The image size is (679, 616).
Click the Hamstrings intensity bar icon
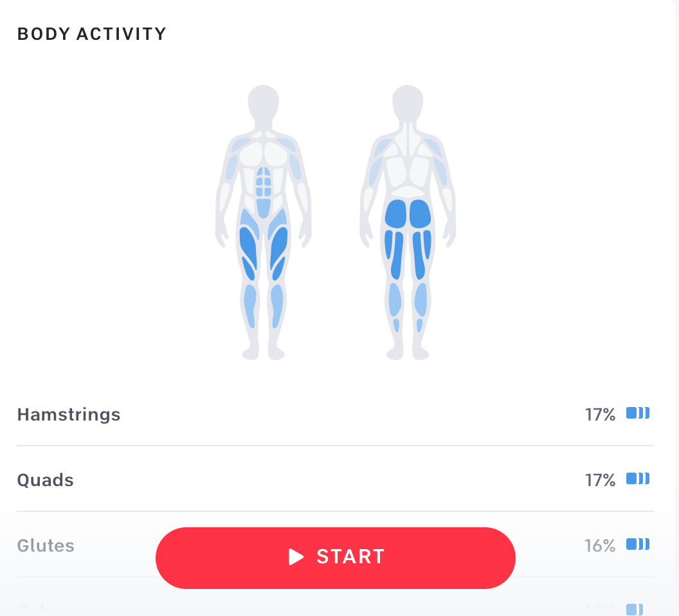(x=637, y=413)
